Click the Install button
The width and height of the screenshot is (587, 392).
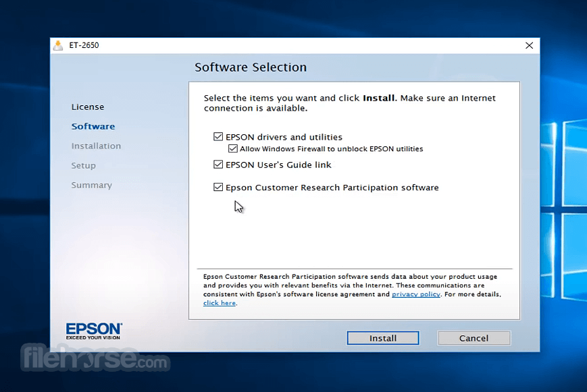coord(383,338)
